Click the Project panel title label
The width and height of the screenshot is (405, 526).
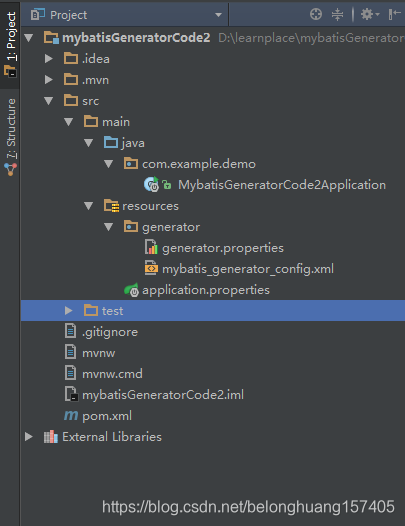68,15
